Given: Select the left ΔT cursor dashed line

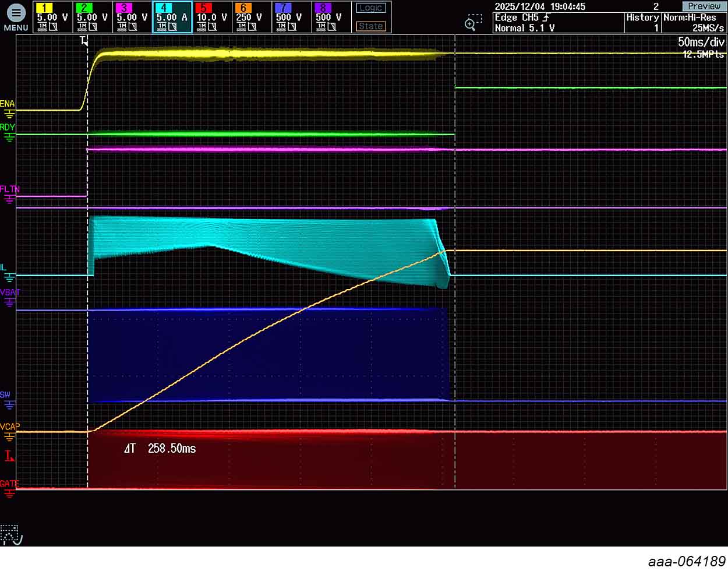Looking at the screenshot, I should coord(87,262).
